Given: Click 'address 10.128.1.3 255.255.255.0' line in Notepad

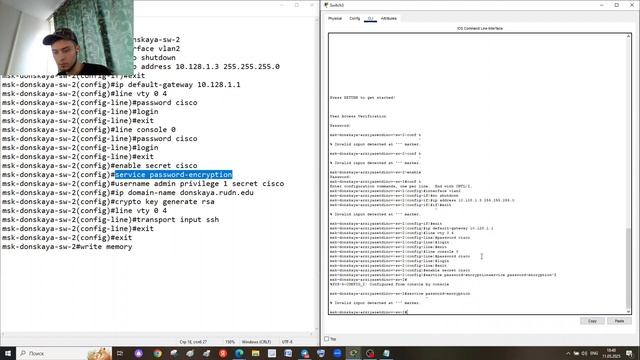Looking at the screenshot, I should (210, 67).
